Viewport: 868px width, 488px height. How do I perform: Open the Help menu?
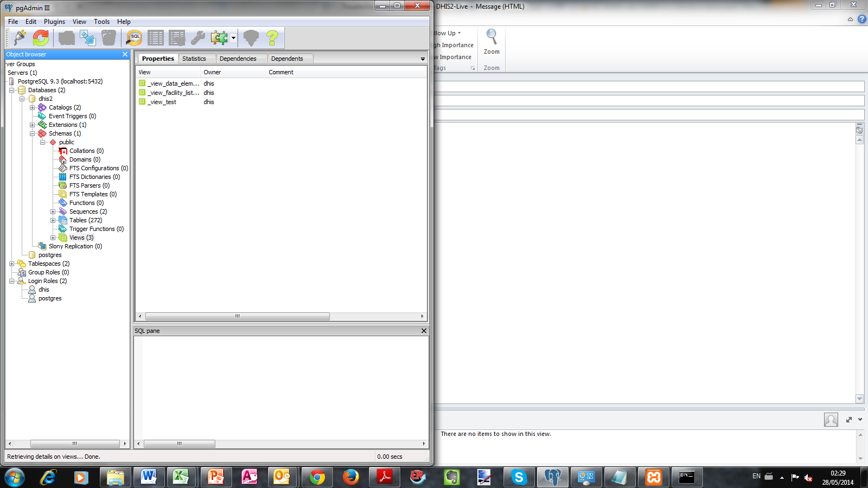click(x=124, y=22)
